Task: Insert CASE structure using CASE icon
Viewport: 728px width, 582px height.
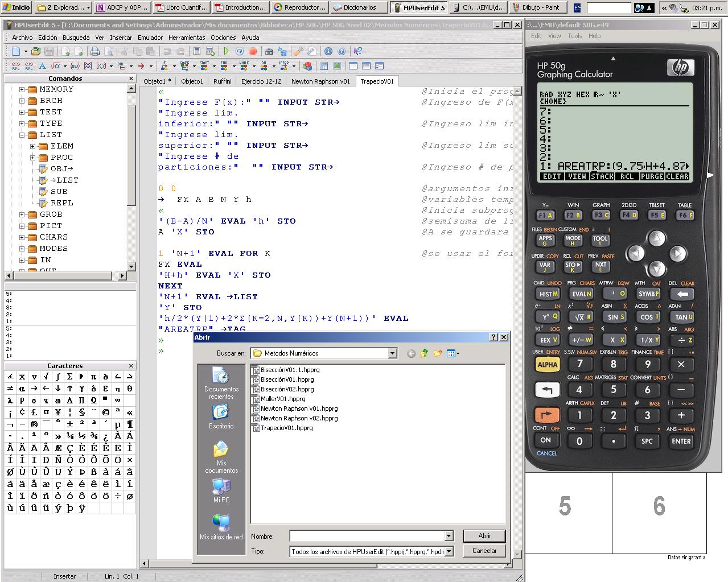Action: click(184, 66)
